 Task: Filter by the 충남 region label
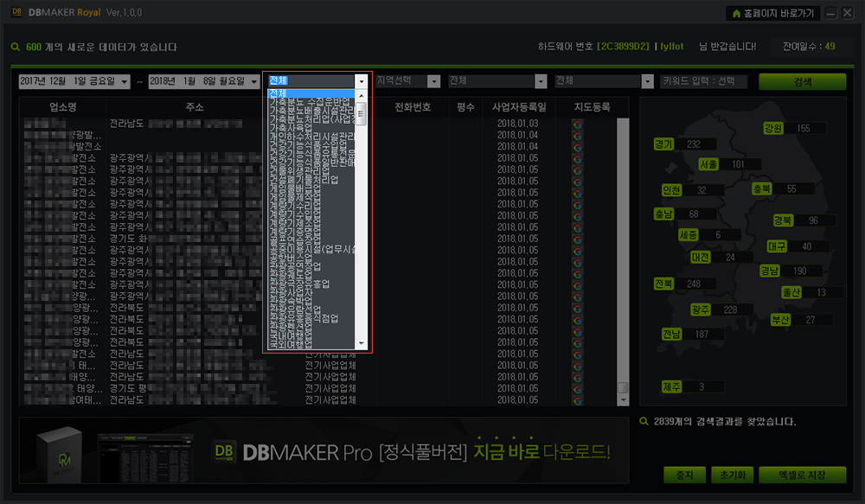(663, 214)
